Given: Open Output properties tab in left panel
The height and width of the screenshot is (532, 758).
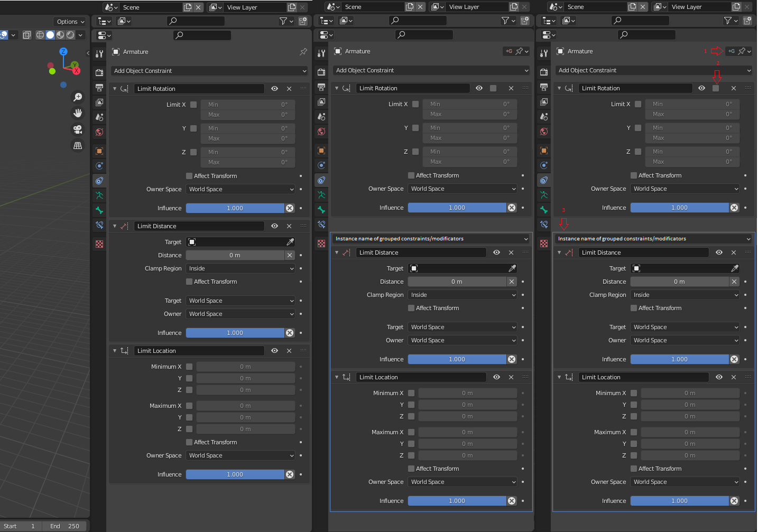Looking at the screenshot, I should coord(99,87).
